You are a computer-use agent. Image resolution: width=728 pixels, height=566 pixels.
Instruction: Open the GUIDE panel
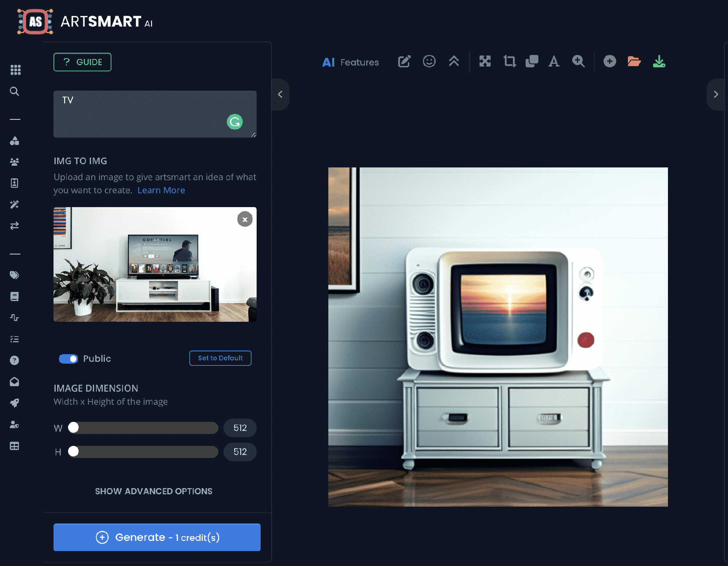82,62
